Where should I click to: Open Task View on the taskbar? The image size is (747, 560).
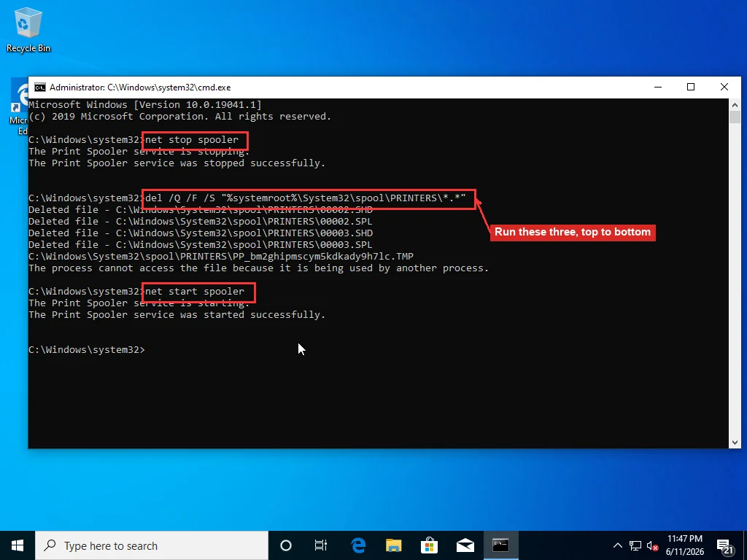pos(321,545)
